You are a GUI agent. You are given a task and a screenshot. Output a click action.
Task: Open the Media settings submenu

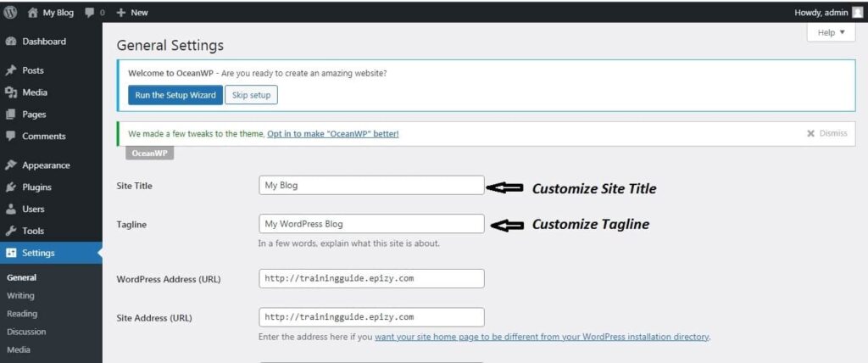[19, 349]
